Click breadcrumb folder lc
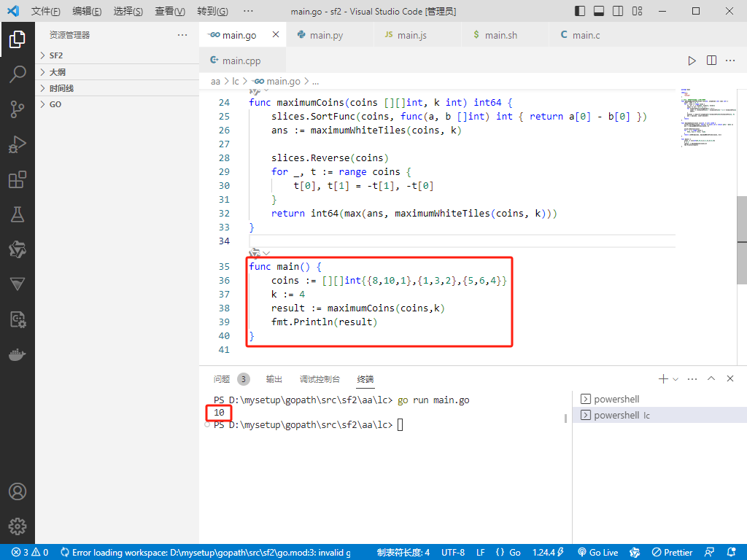The width and height of the screenshot is (747, 560). tap(236, 82)
